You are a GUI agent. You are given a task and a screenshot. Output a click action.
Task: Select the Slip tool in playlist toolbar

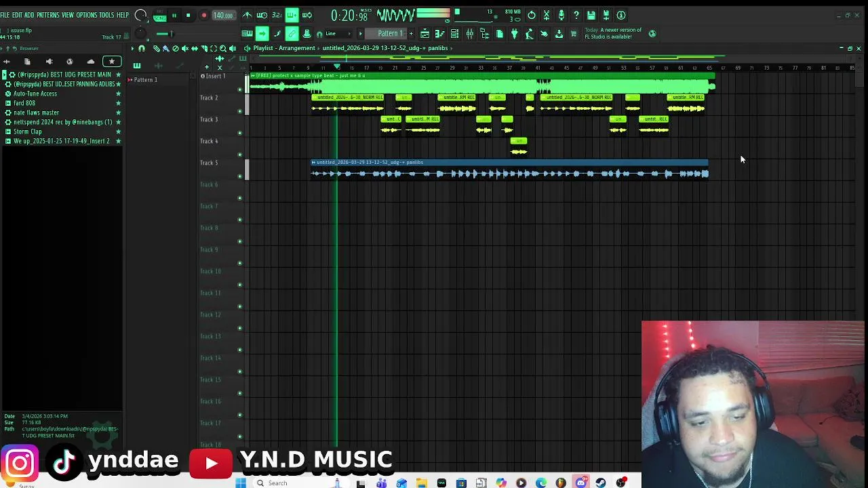point(195,48)
